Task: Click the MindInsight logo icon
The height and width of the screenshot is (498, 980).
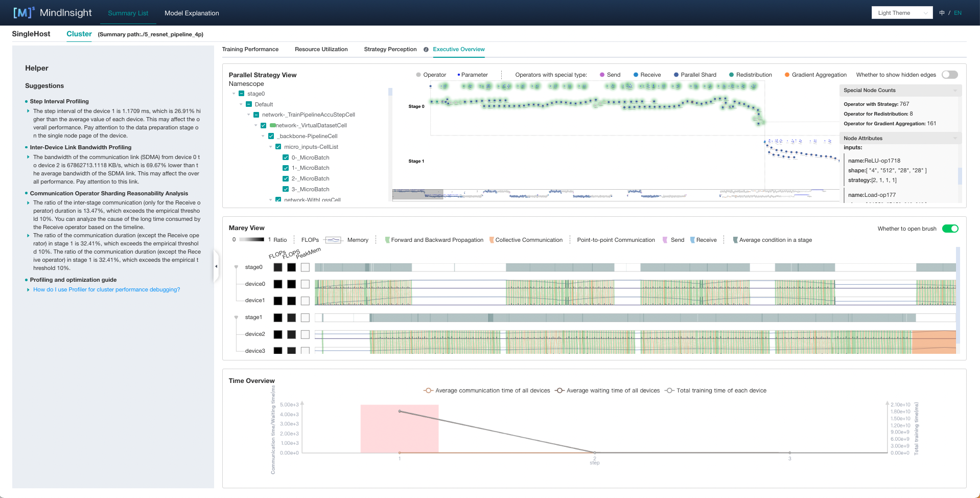Action: 24,13
